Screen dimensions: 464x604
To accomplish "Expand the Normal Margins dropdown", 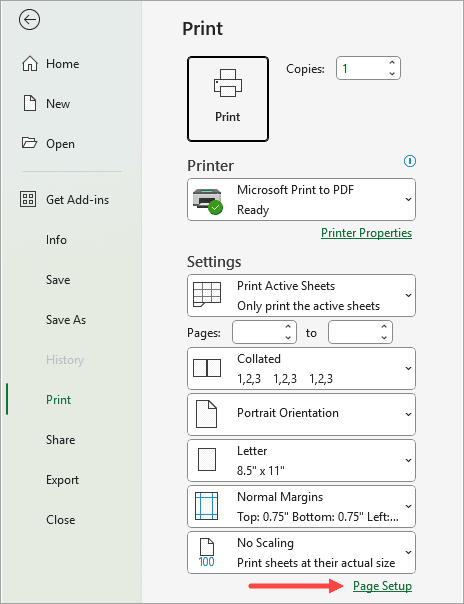I will click(302, 507).
